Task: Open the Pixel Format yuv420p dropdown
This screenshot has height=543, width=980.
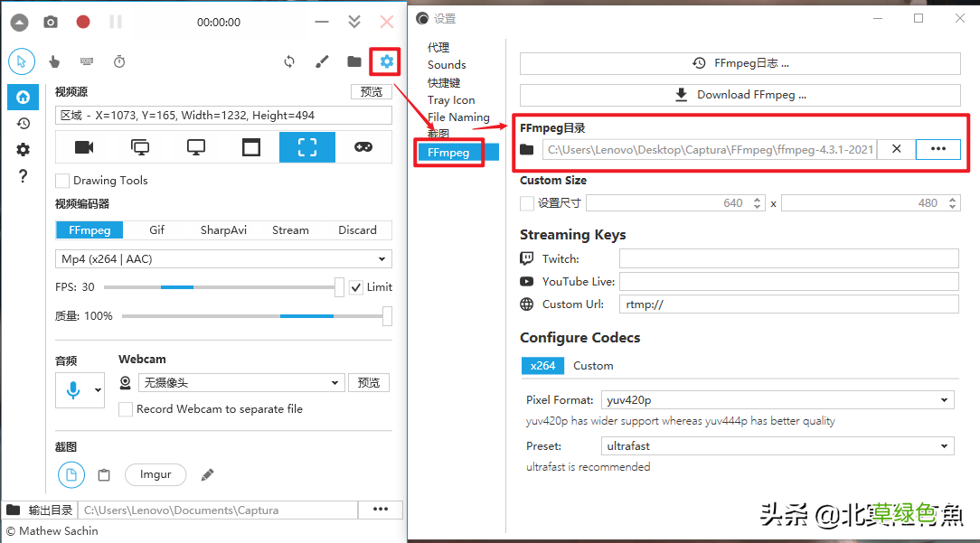Action: pyautogui.click(x=777, y=400)
